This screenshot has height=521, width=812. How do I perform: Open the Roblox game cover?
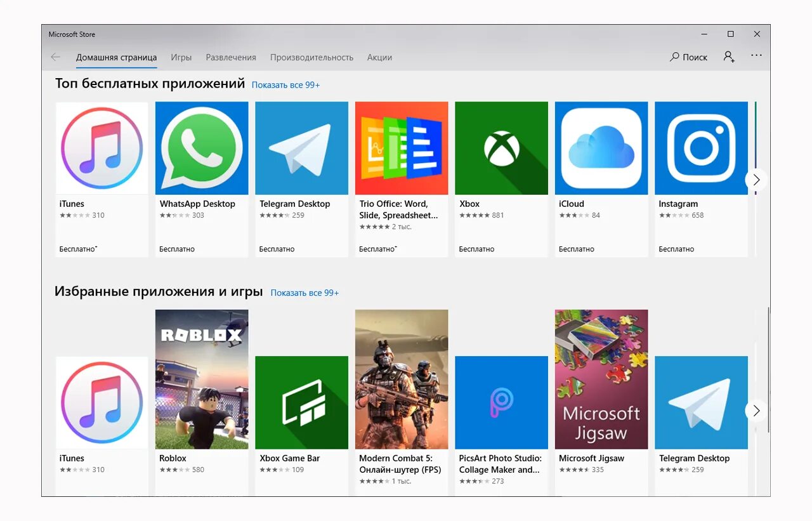[202, 379]
